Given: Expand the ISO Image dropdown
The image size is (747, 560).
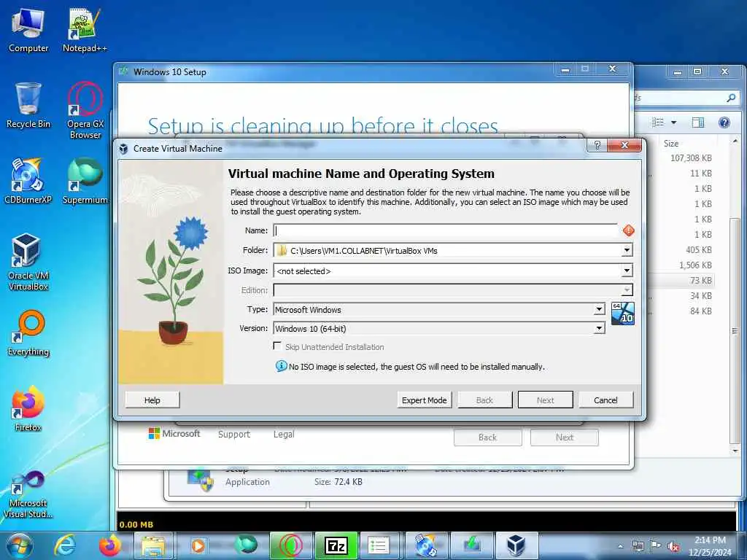Looking at the screenshot, I should point(627,271).
